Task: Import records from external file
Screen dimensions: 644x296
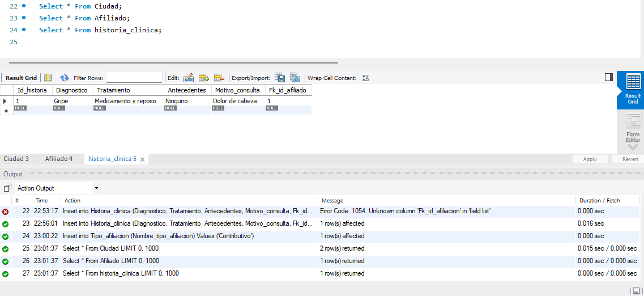Action: [295, 78]
